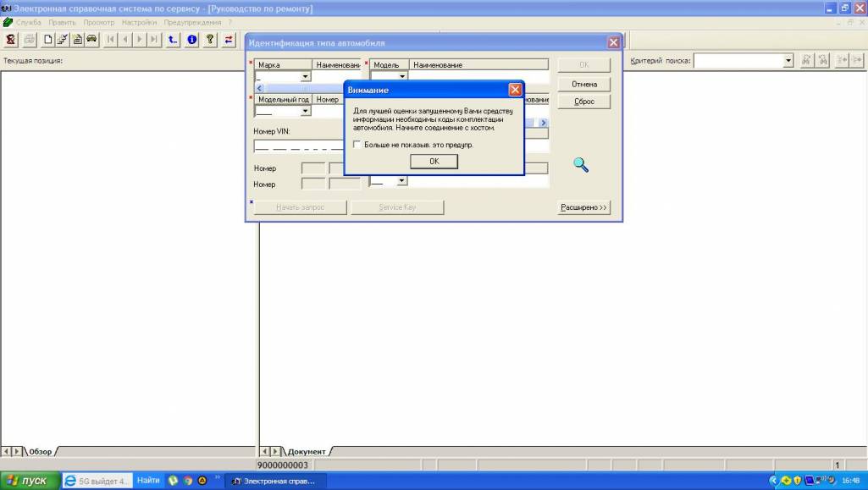This screenshot has width=868, height=490.
Task: Open the Марка dropdown list
Action: (306, 76)
